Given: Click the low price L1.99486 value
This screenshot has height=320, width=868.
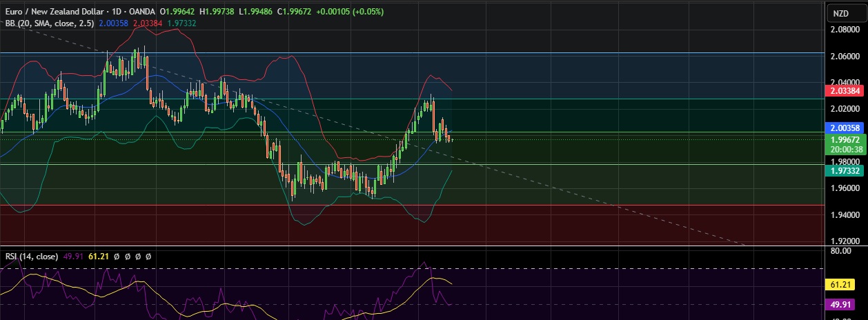Looking at the screenshot, I should [256, 12].
